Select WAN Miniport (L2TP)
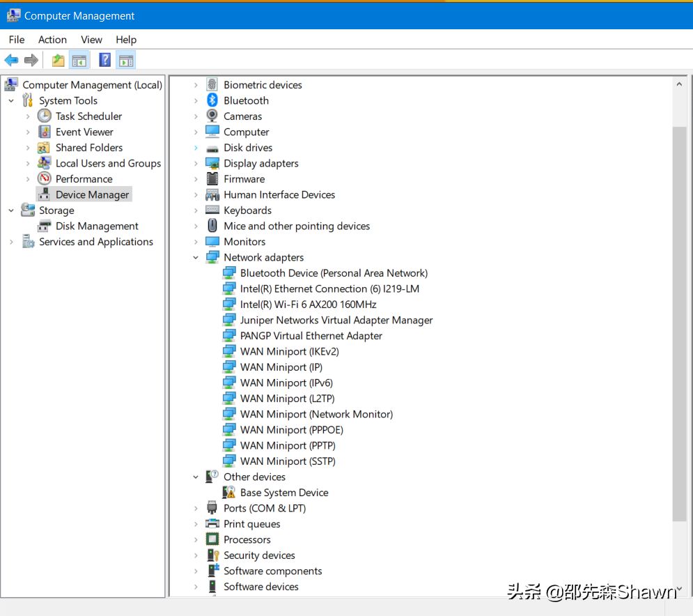 pyautogui.click(x=287, y=399)
